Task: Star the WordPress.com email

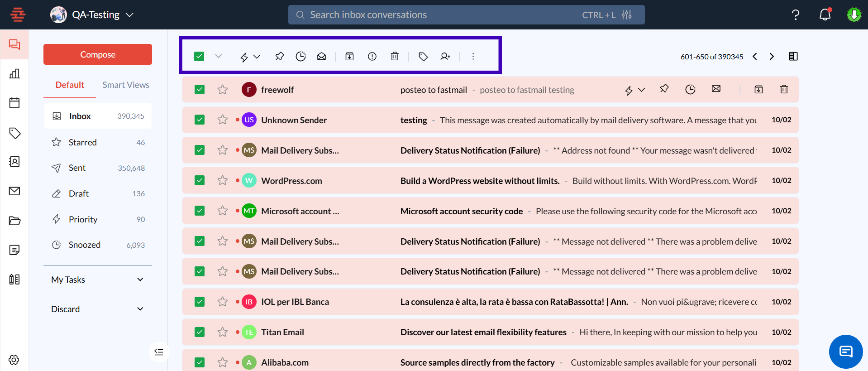Action: pos(222,180)
